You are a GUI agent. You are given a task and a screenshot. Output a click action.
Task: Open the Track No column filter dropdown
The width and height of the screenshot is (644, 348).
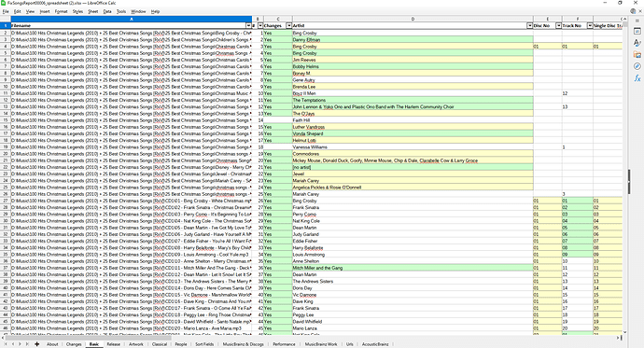pos(590,25)
